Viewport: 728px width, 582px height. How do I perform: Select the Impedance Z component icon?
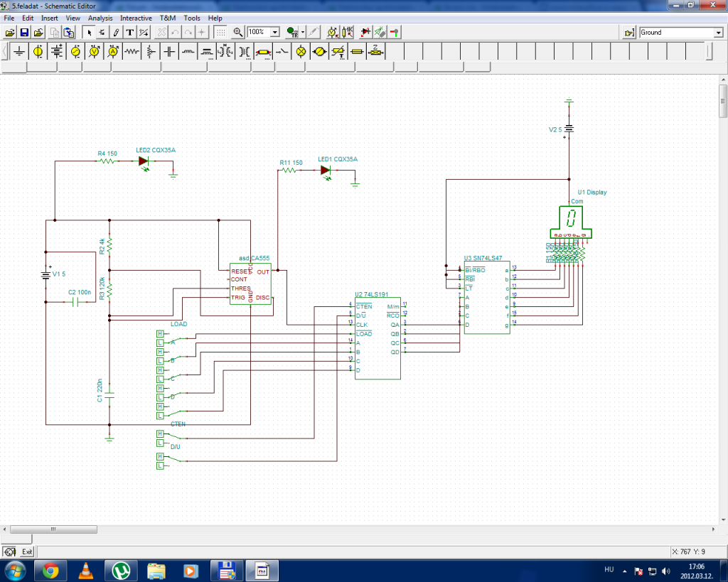tap(375, 51)
